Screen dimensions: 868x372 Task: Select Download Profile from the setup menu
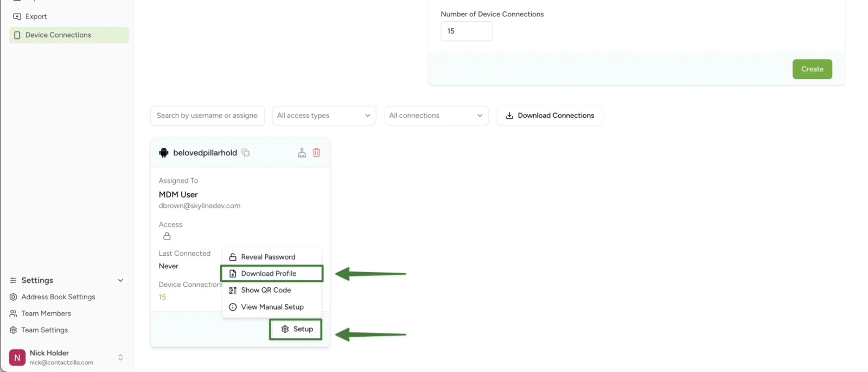tap(269, 273)
